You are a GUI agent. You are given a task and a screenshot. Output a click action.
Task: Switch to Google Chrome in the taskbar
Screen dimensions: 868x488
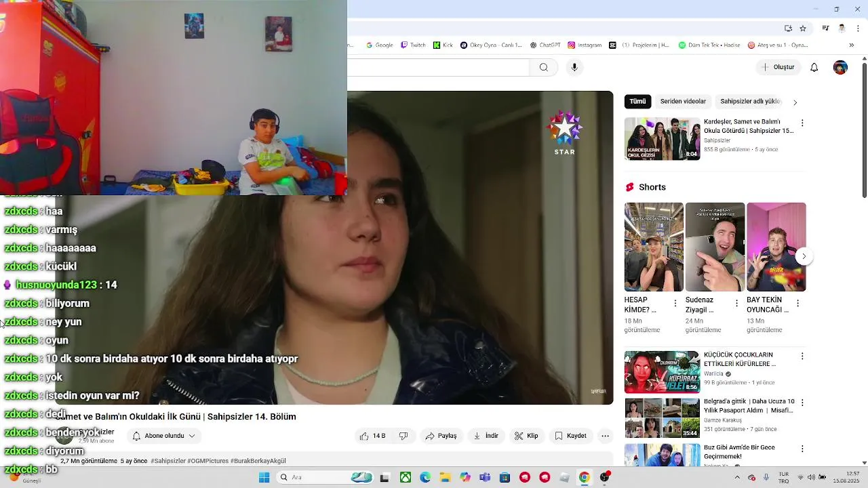pos(584,477)
